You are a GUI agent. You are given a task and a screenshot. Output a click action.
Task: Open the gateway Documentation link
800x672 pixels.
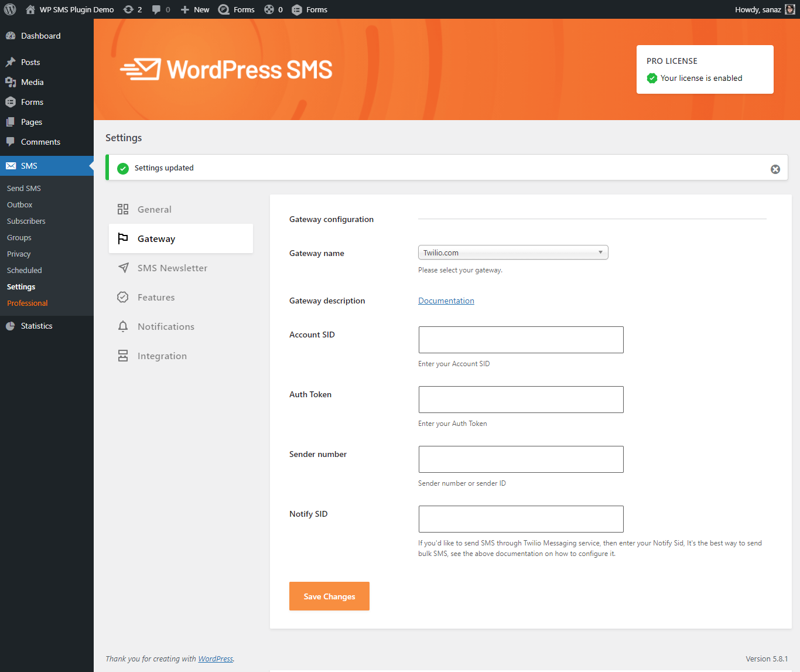pyautogui.click(x=446, y=301)
